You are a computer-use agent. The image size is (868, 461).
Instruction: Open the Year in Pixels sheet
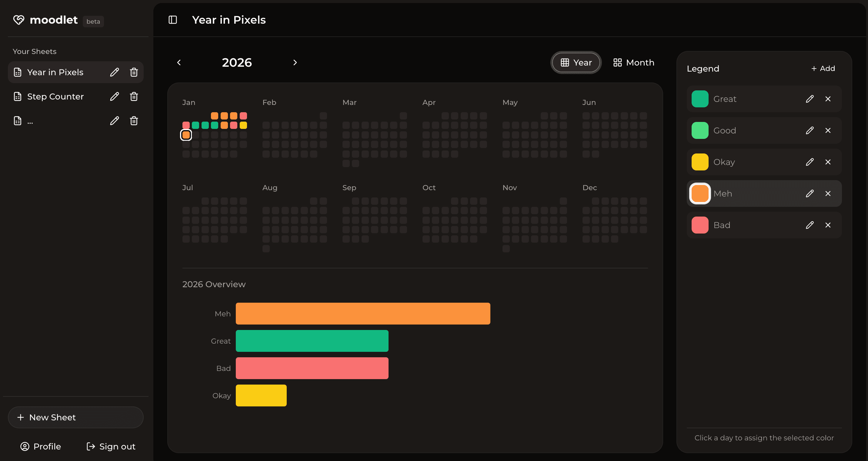pyautogui.click(x=55, y=72)
